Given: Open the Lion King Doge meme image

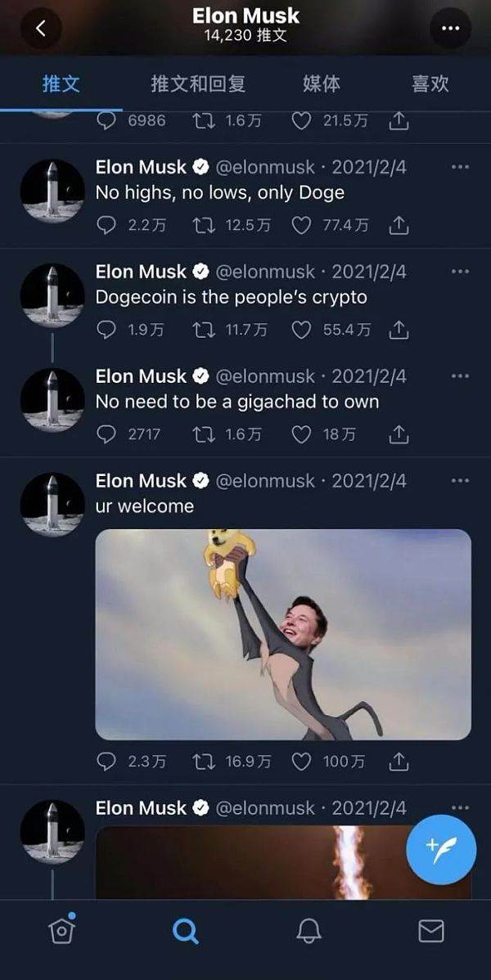Looking at the screenshot, I should (x=282, y=634).
